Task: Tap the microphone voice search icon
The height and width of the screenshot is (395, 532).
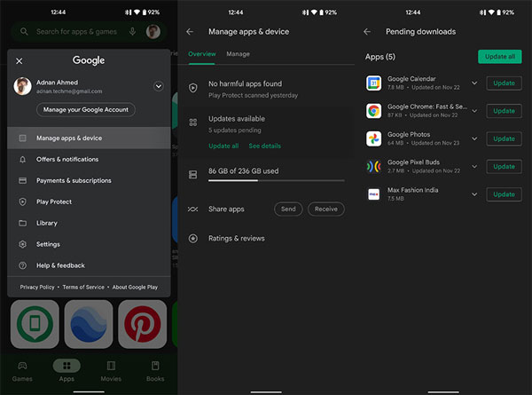Action: point(133,32)
